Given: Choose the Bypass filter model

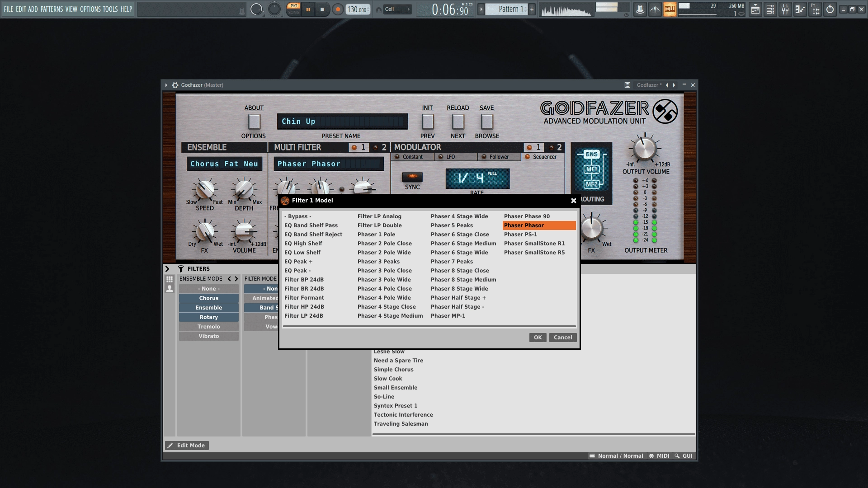Looking at the screenshot, I should click(x=319, y=216).
